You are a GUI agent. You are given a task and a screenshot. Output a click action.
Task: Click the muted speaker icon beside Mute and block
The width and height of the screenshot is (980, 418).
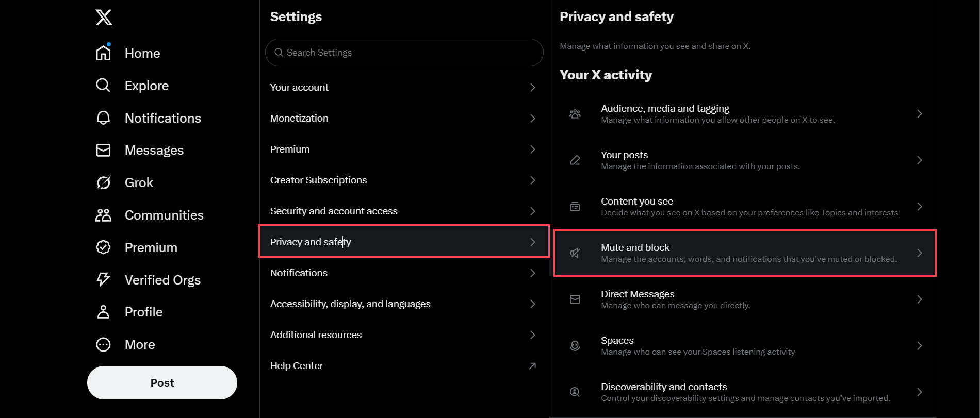click(x=575, y=253)
